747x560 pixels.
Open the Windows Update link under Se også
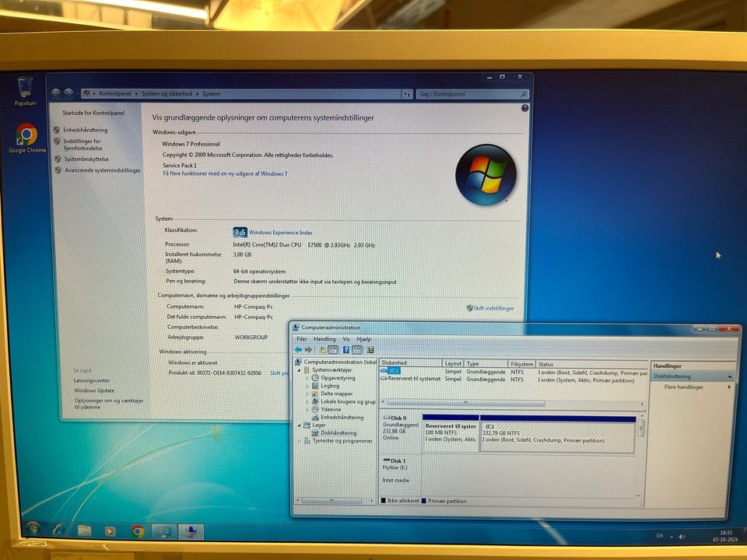pos(94,390)
